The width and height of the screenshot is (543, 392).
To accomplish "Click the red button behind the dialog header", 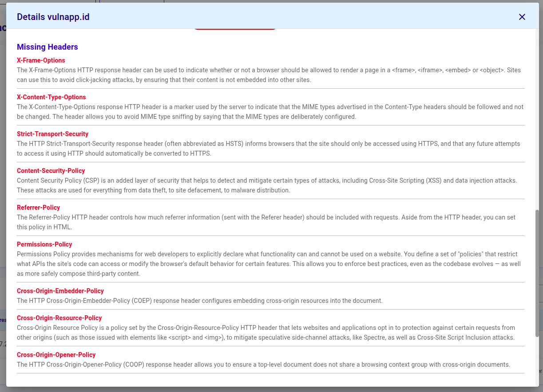I will 235,27.
